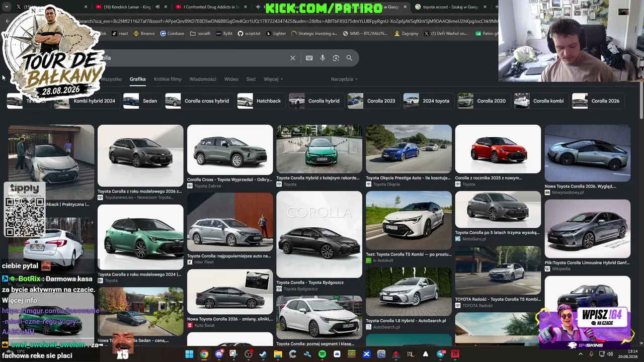The width and height of the screenshot is (644, 362).
Task: Expand the Więcej dropdown
Action: click(x=273, y=79)
